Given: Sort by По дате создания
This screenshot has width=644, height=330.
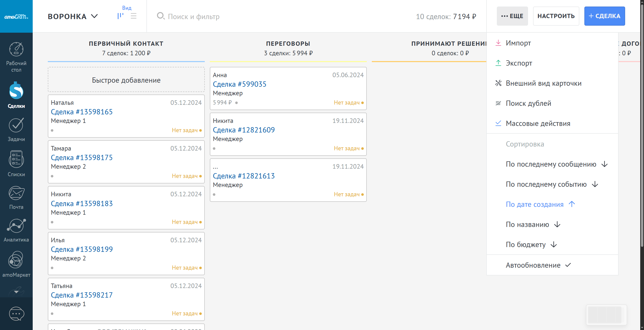Looking at the screenshot, I should tap(535, 204).
